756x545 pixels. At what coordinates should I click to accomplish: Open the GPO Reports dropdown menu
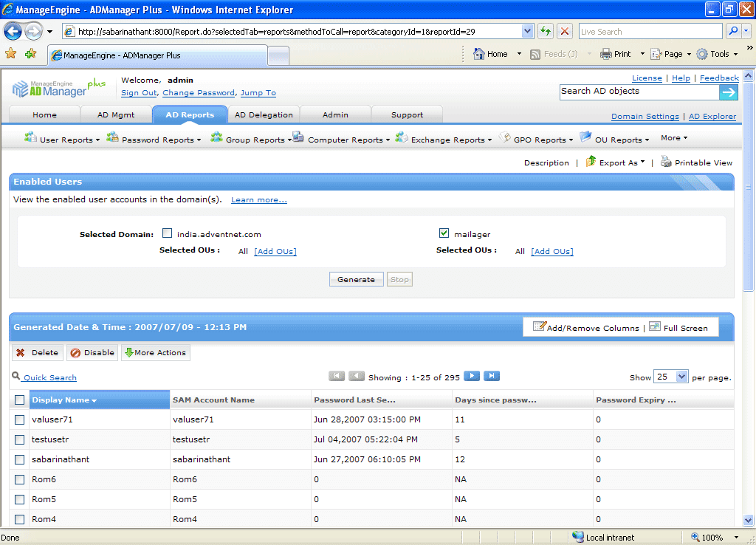536,139
